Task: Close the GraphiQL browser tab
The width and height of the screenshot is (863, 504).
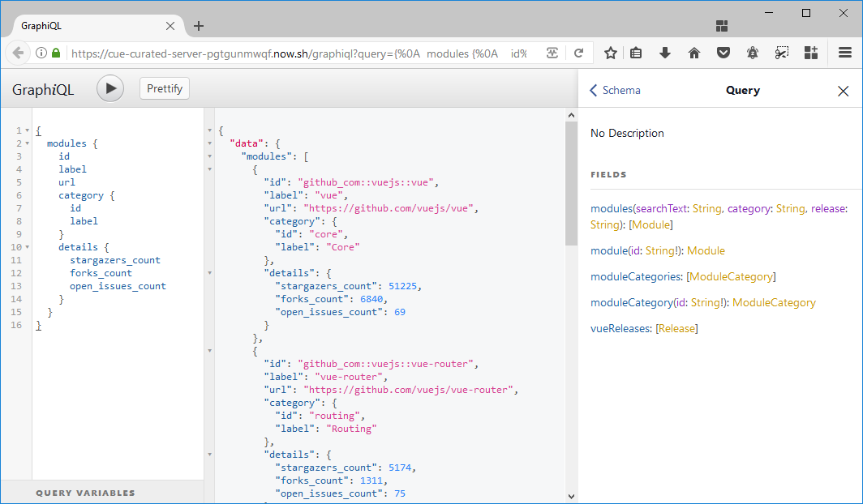Action: tap(170, 26)
